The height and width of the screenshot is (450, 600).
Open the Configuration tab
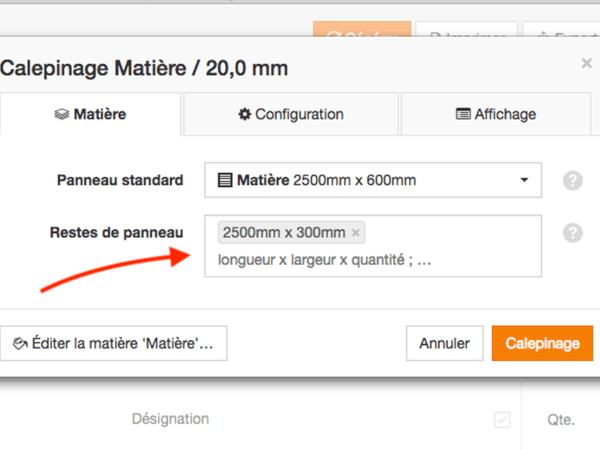click(291, 114)
